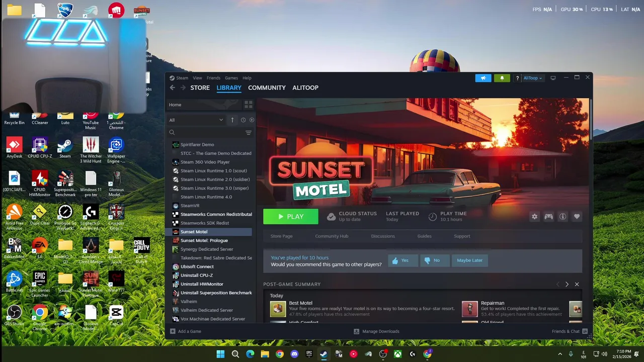Open the Best Motel achievement thumbnail
This screenshot has height=362, width=644.
click(x=278, y=309)
